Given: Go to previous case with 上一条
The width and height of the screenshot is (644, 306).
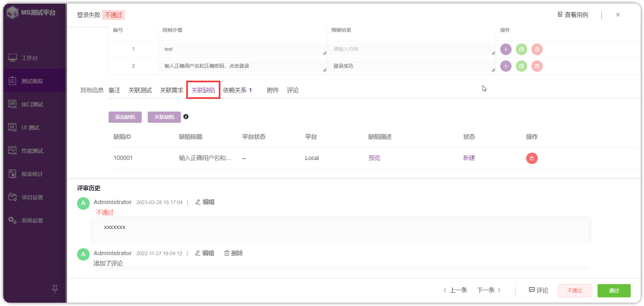Looking at the screenshot, I should coord(455,290).
